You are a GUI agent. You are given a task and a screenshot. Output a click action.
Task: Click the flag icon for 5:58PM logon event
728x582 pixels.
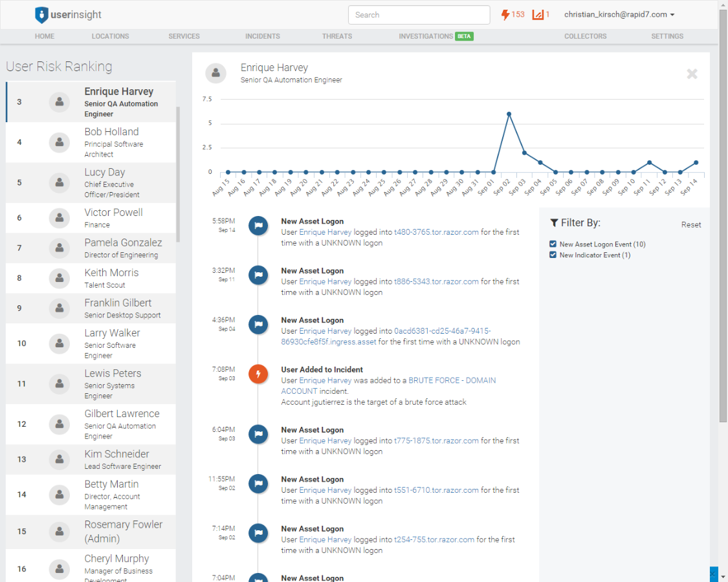(258, 226)
